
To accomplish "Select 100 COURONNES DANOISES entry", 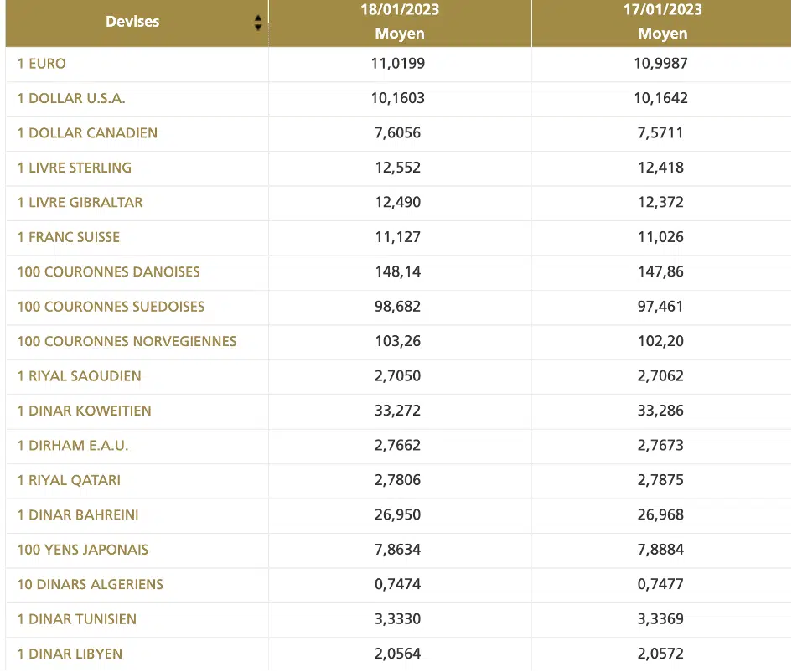I will coord(109,272).
